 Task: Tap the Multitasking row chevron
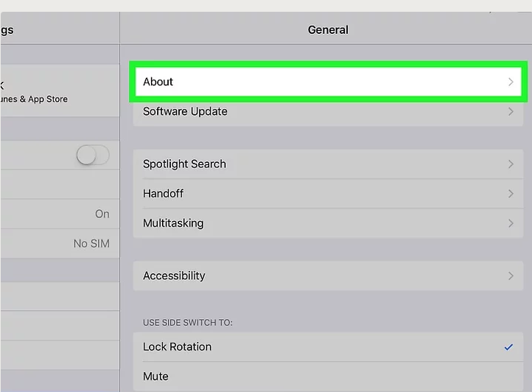click(x=511, y=223)
